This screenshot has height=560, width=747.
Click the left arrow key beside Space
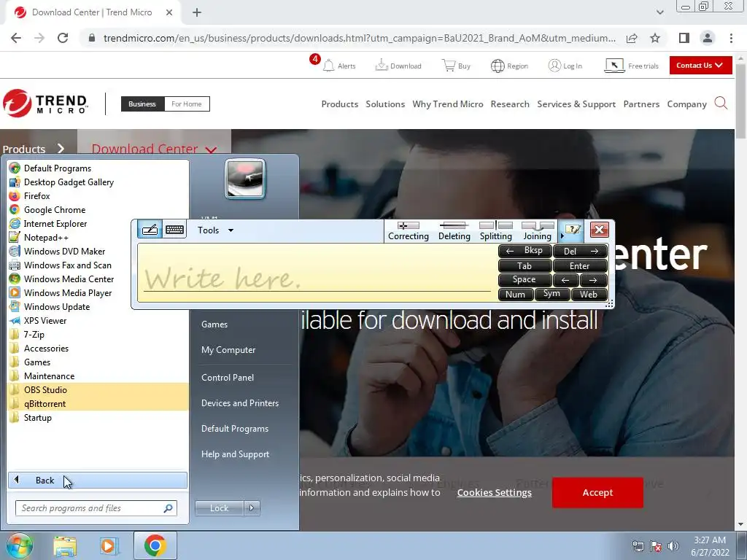[566, 280]
